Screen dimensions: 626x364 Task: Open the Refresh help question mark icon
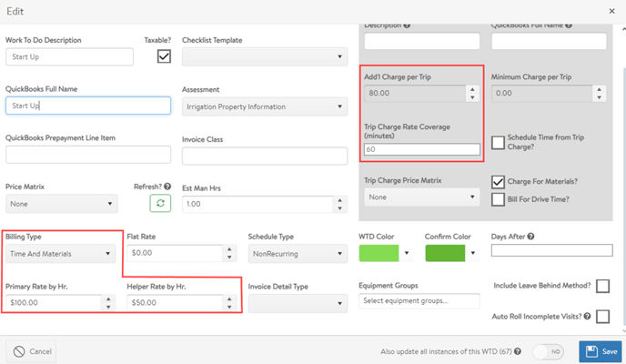pyautogui.click(x=167, y=187)
